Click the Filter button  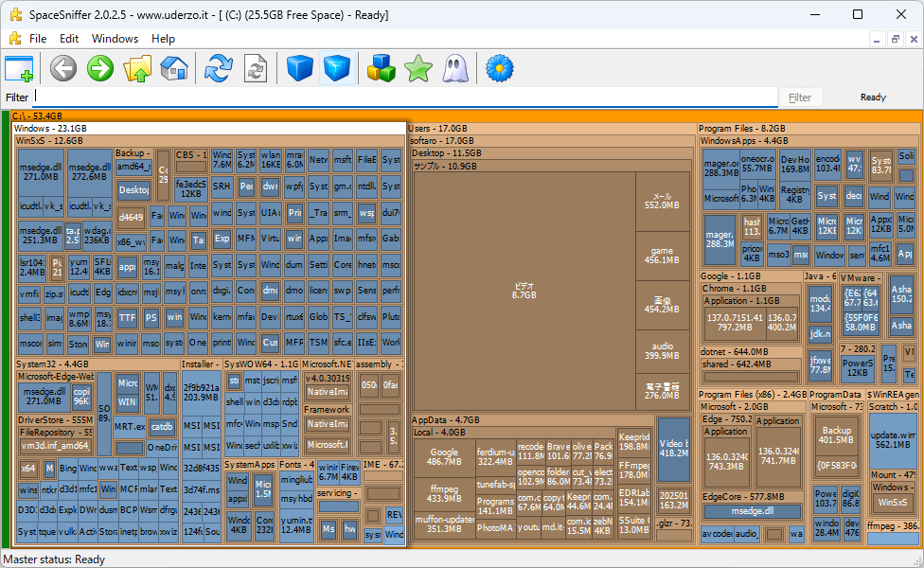[800, 98]
